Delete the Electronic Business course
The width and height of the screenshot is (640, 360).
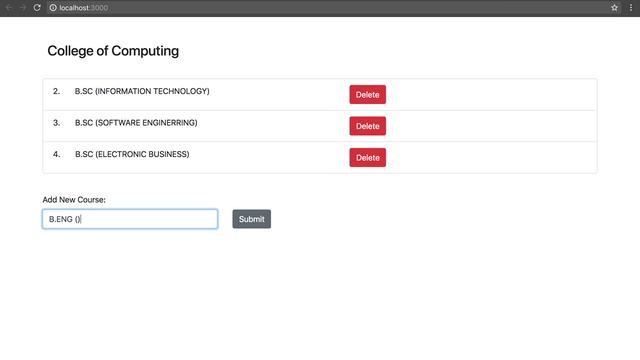[x=367, y=158]
